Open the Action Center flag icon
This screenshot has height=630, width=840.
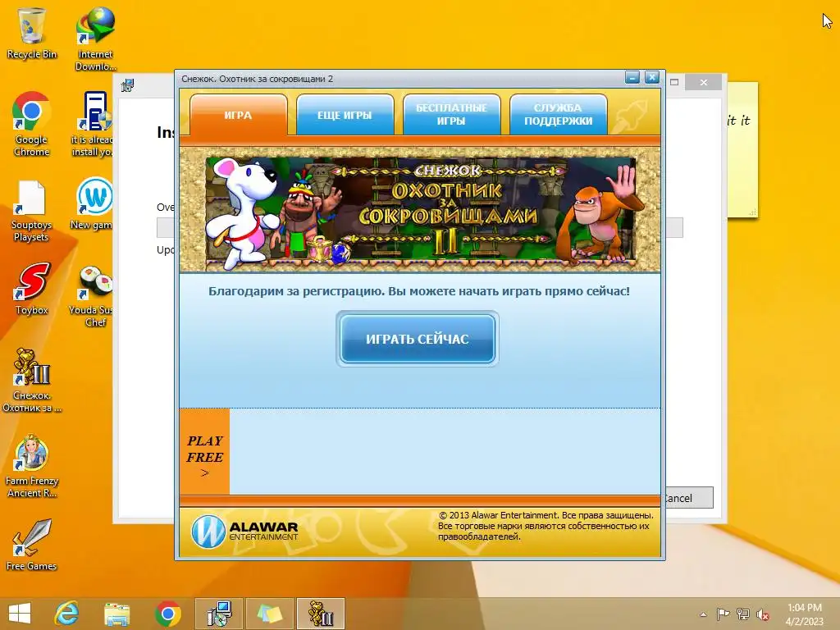[723, 614]
